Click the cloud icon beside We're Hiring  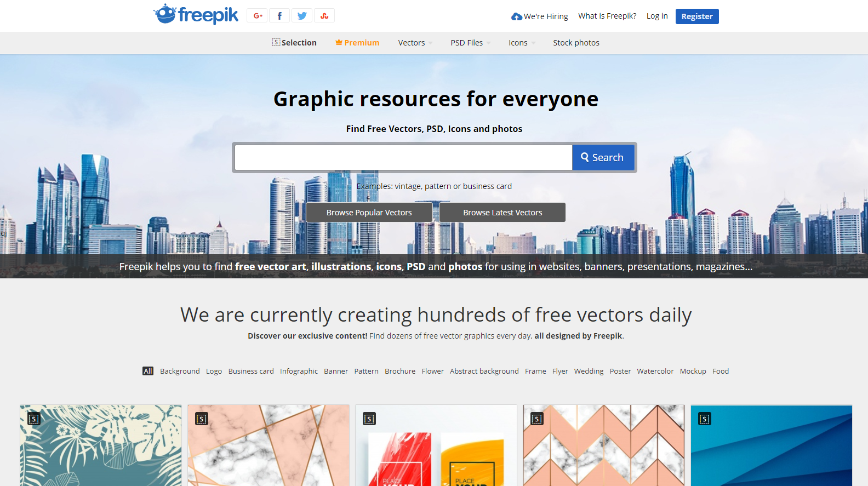click(517, 16)
